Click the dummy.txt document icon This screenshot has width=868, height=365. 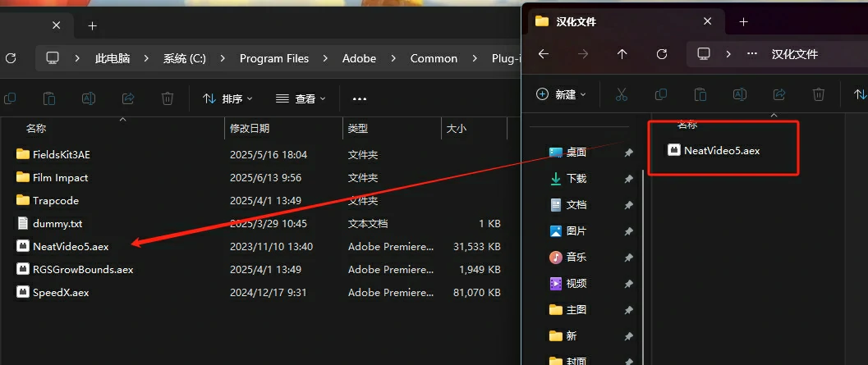pos(23,223)
